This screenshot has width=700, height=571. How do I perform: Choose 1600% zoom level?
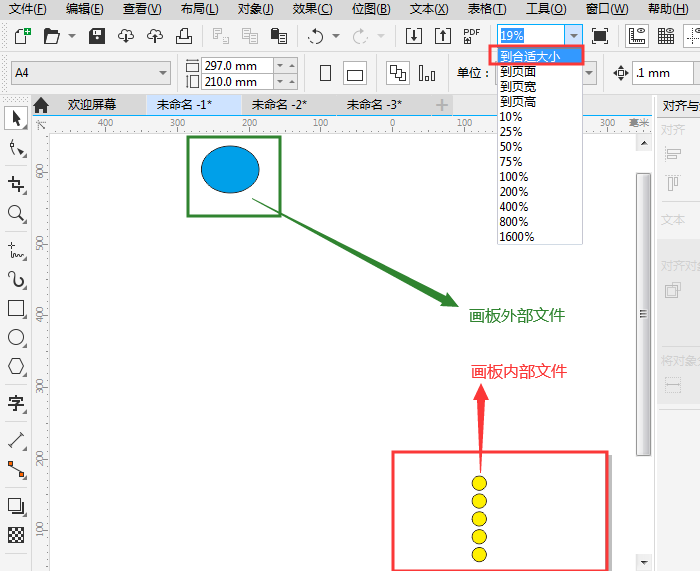coord(540,237)
